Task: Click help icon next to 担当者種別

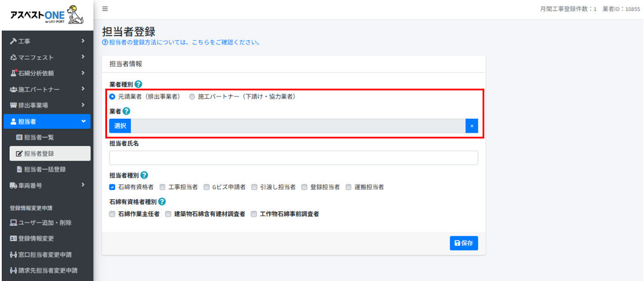Action: [x=144, y=175]
